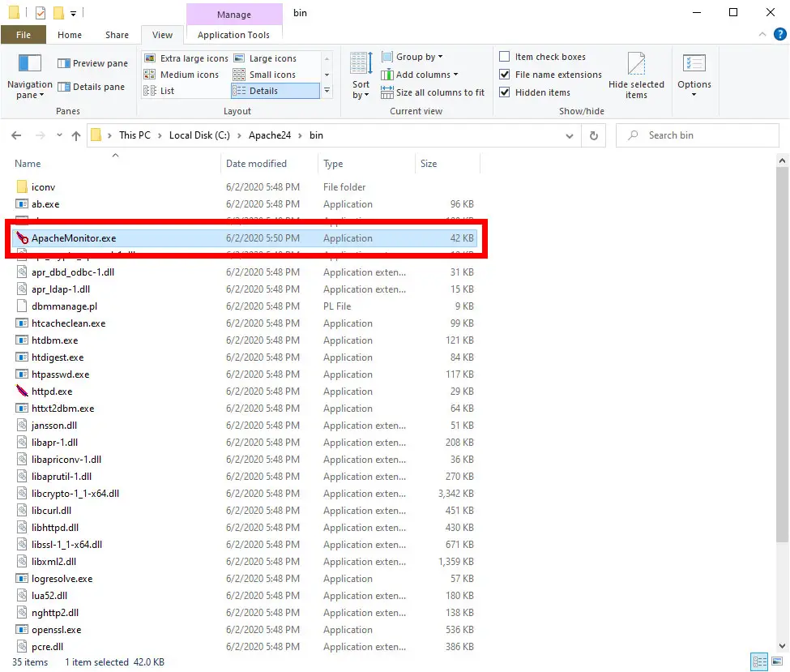Collapse the ribbon with chevron

click(x=762, y=34)
